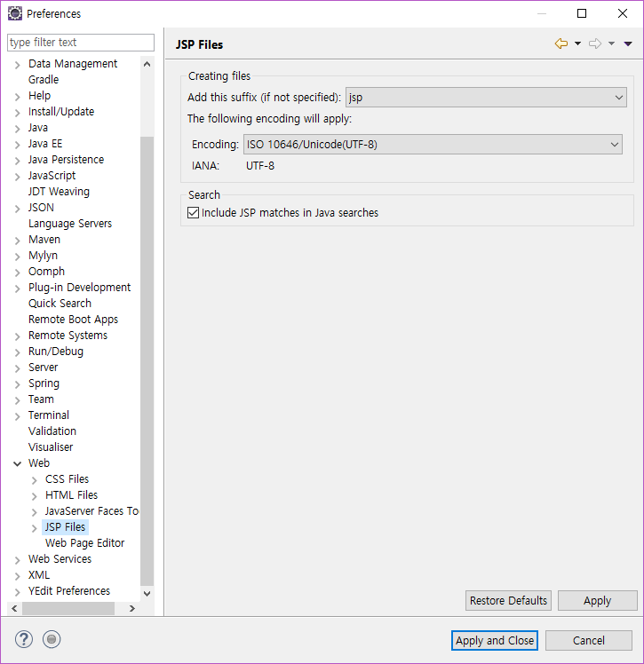This screenshot has width=644, height=664.
Task: Open the suffix jsp combo box
Action: pyautogui.click(x=486, y=98)
